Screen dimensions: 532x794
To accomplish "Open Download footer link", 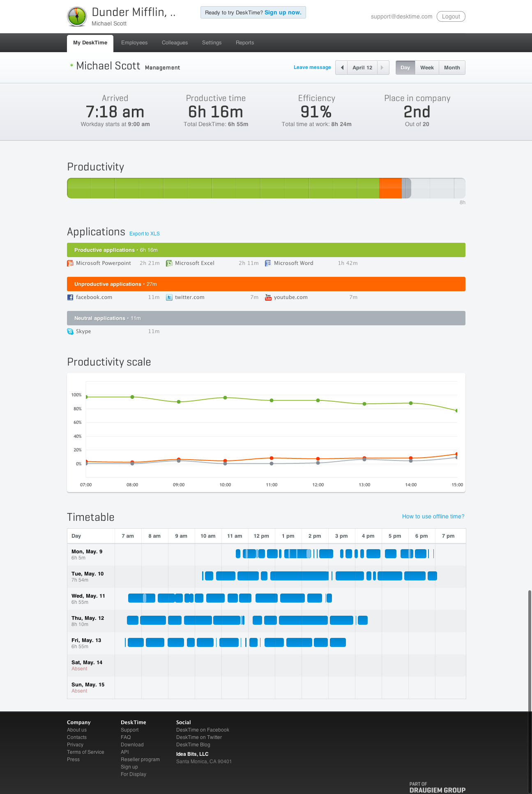I will 132,745.
